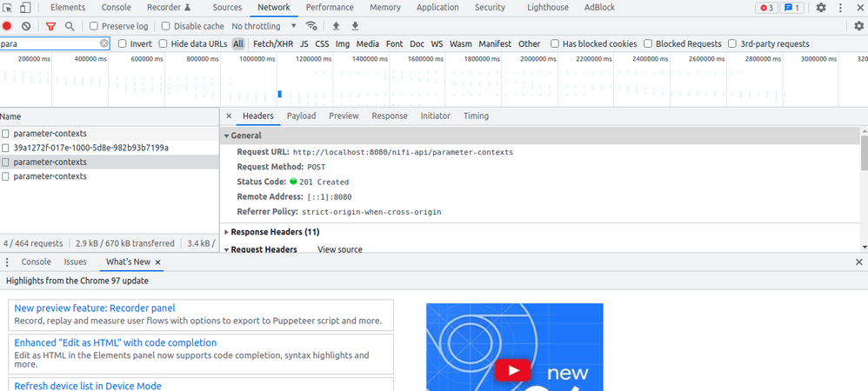Open the AdBlock panel tab
This screenshot has height=391, width=868.
pos(599,8)
